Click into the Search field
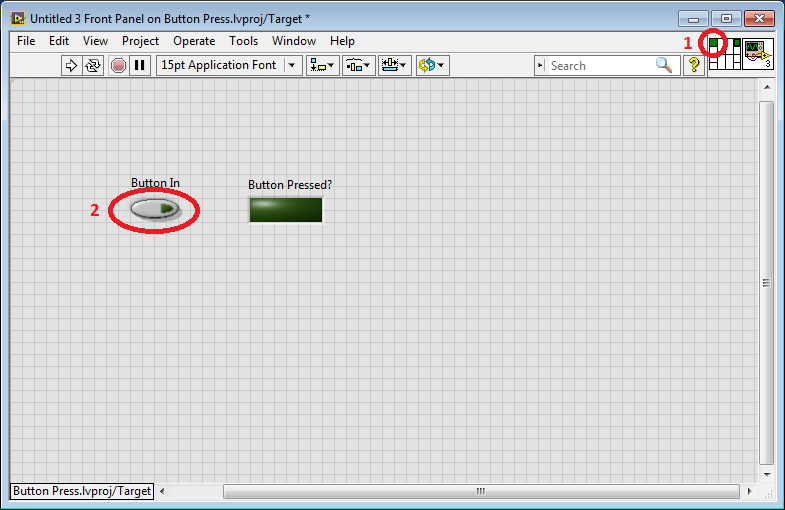 [x=601, y=66]
